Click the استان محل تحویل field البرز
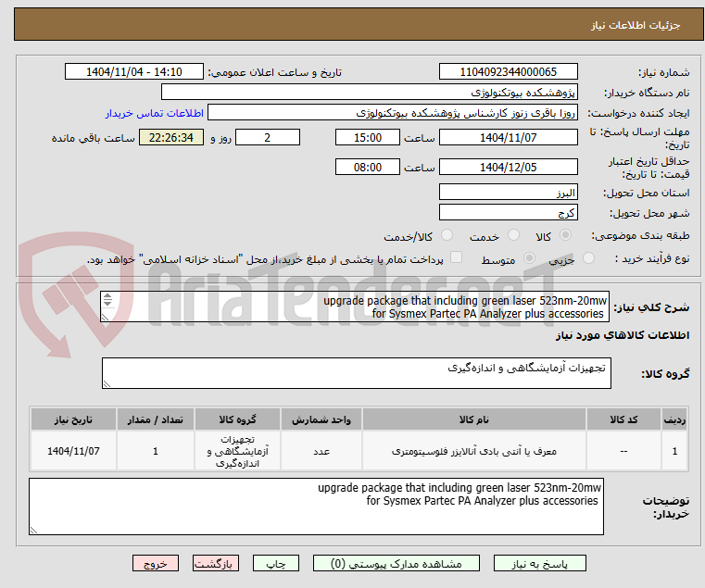This screenshot has width=705, height=588. (x=508, y=192)
